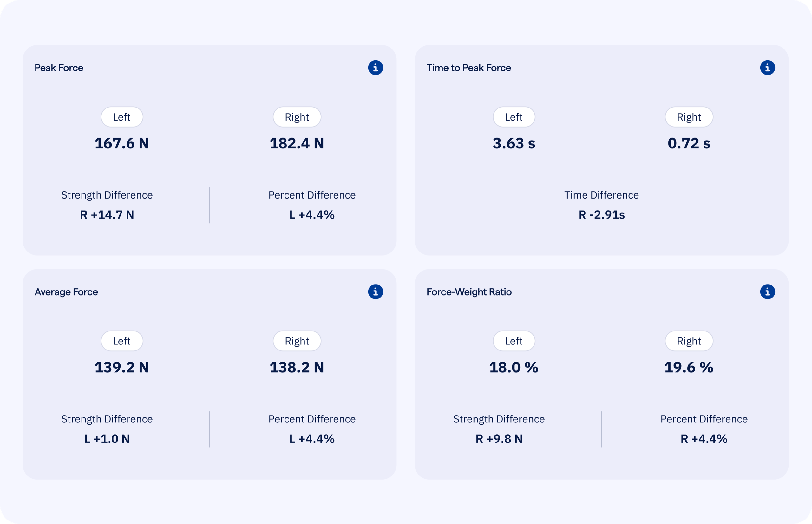The height and width of the screenshot is (524, 812).
Task: Open the Peak Force info icon
Action: point(376,67)
